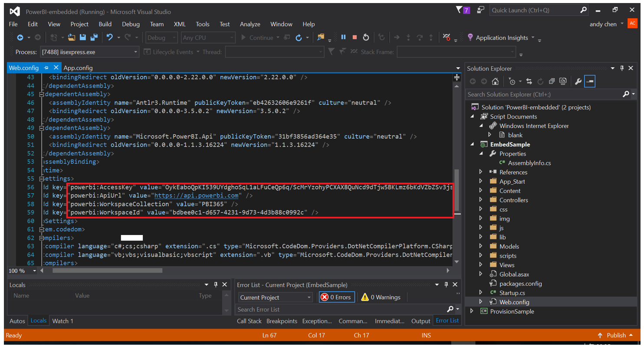Click Solution Explorer Home icon
Image resolution: width=644 pixels, height=346 pixels.
pyautogui.click(x=495, y=81)
